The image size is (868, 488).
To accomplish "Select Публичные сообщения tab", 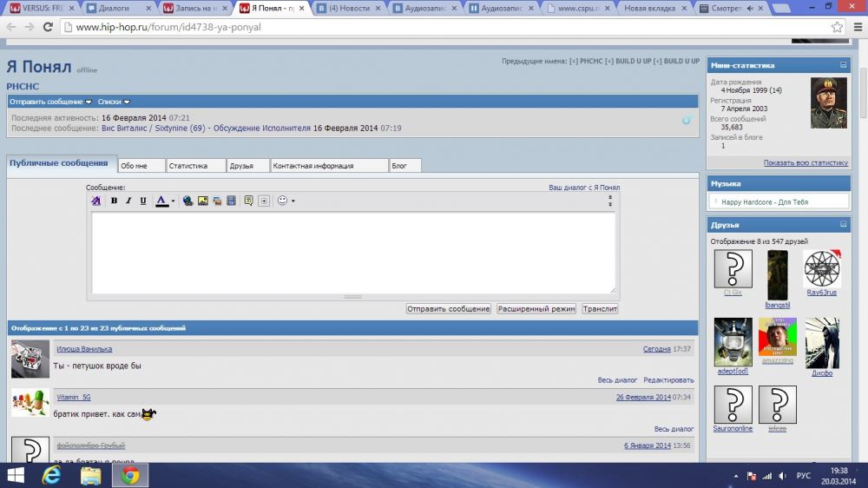I will tap(59, 163).
